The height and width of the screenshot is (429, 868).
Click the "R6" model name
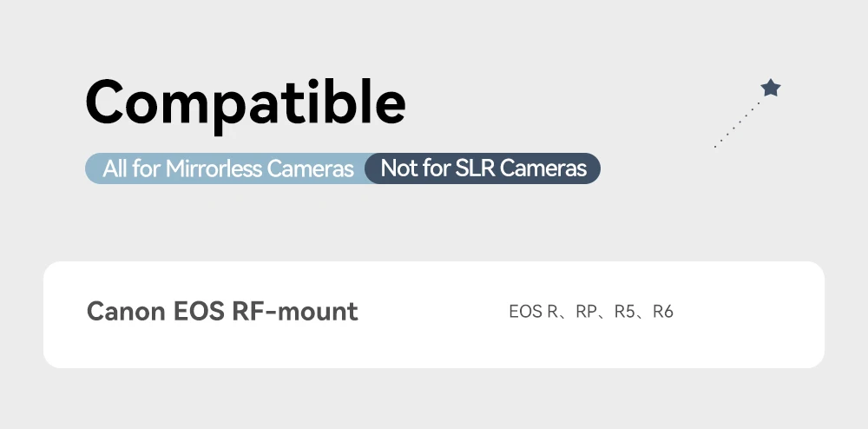click(663, 311)
